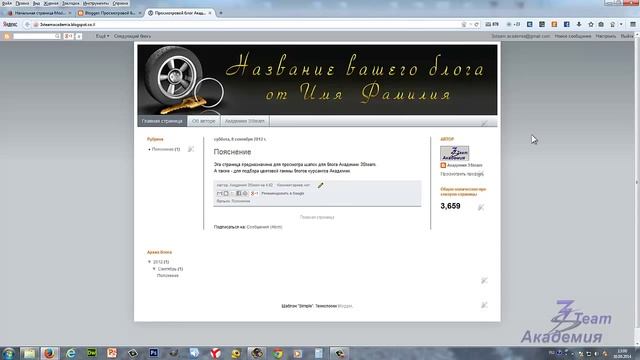640x360 pixels.
Task: Reload the page with the refresh icon
Action: pyautogui.click(x=476, y=24)
